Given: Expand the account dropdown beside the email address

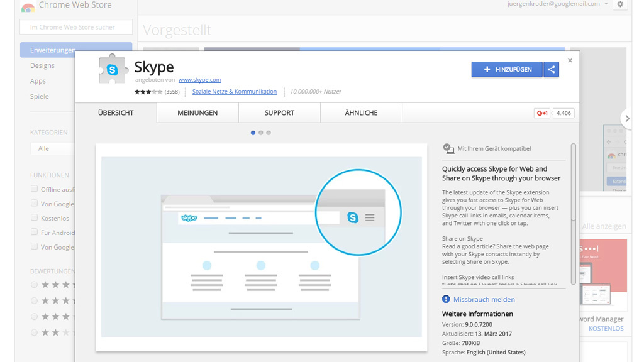Looking at the screenshot, I should [606, 4].
